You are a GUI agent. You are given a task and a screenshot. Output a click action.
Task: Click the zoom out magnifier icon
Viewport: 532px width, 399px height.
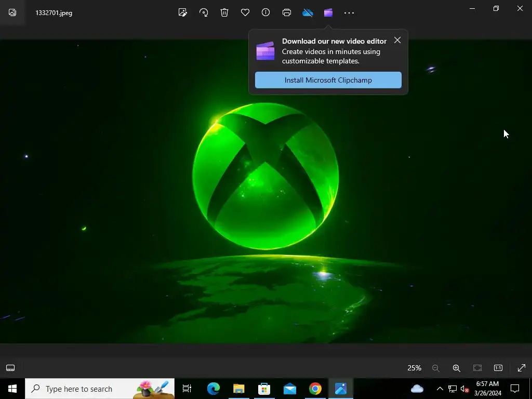[436, 368]
